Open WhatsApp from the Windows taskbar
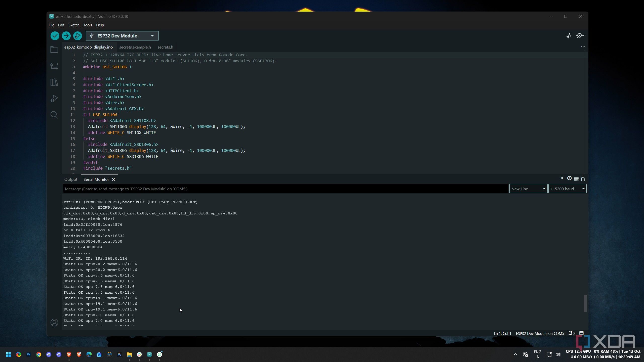The width and height of the screenshot is (644, 362). 159,354
